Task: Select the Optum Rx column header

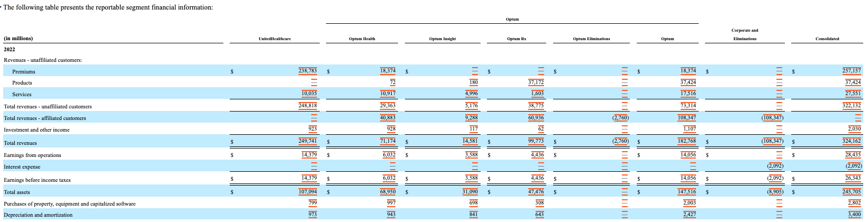Action: tap(517, 39)
